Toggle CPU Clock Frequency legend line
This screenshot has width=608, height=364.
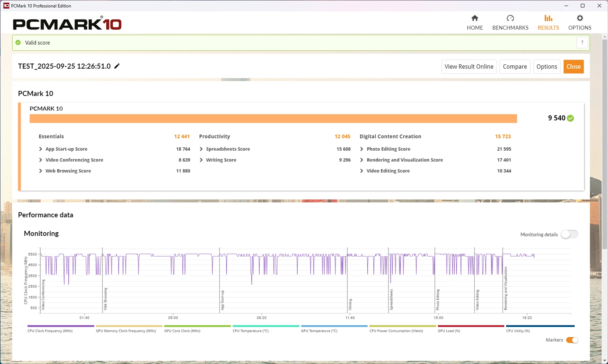pyautogui.click(x=60, y=326)
